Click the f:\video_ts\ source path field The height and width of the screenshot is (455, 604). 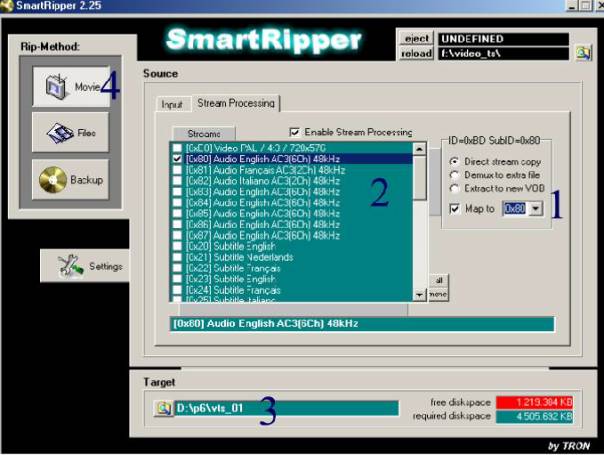pos(503,53)
